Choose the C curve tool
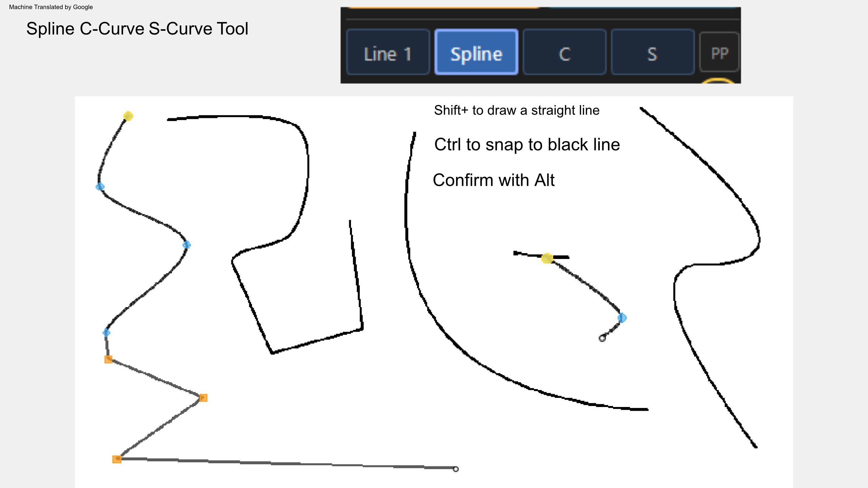 click(x=565, y=52)
